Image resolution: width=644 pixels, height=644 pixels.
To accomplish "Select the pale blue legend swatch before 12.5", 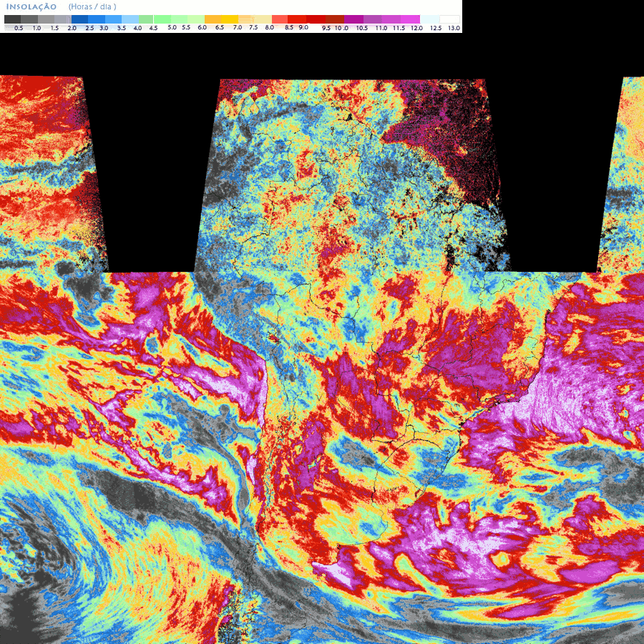I will 429,19.
